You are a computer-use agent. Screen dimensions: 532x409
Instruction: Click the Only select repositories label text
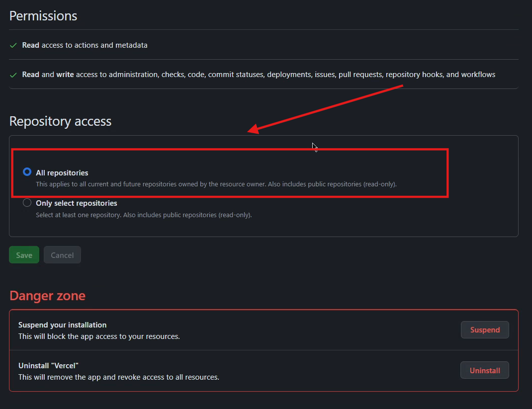point(77,203)
